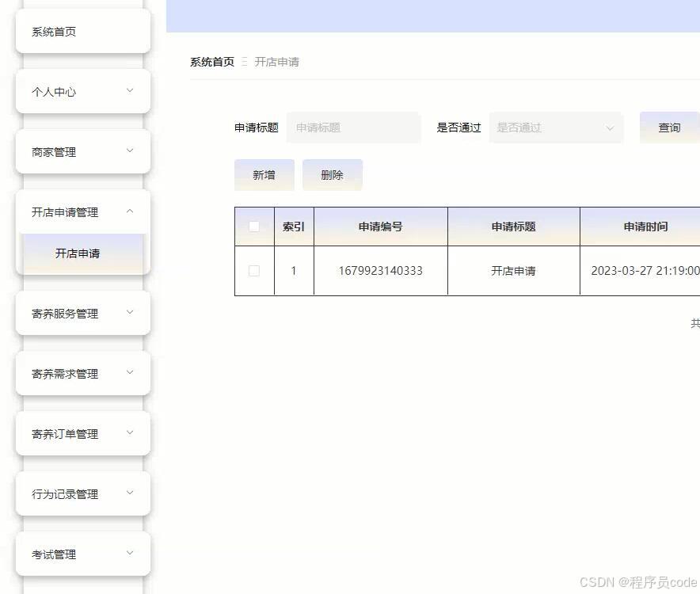The height and width of the screenshot is (594, 700).
Task: Expand the 考试管理 menu
Action: [82, 554]
